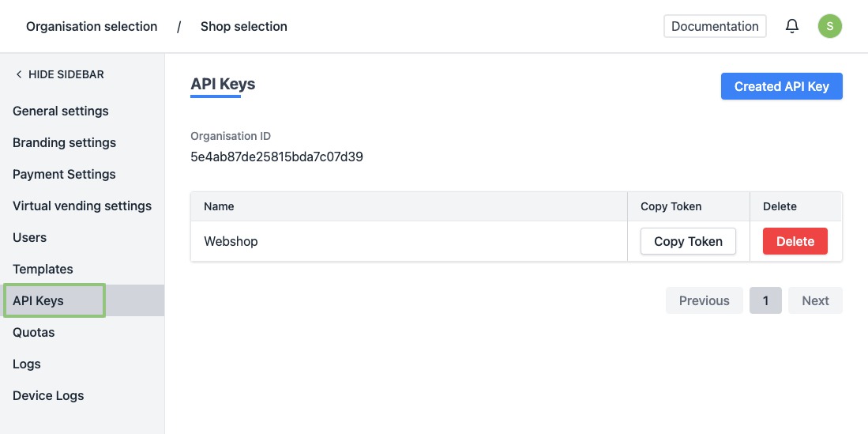
Task: Go to Next page
Action: click(x=815, y=300)
